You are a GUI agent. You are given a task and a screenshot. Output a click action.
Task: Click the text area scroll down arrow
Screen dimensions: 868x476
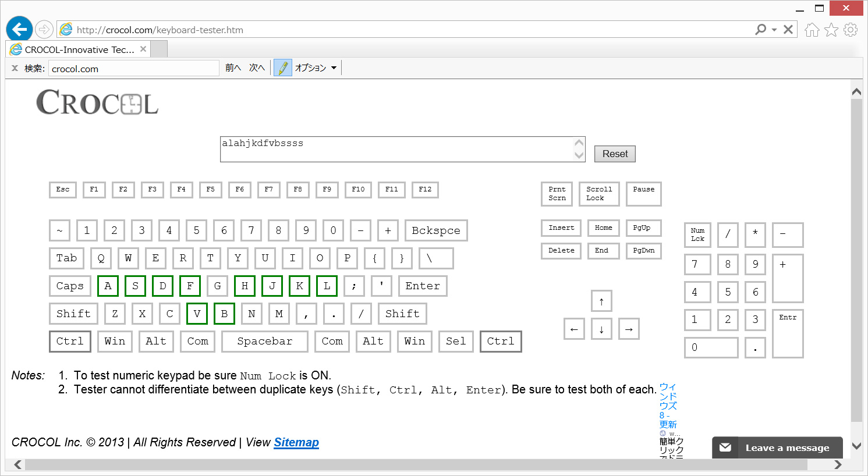[579, 155]
